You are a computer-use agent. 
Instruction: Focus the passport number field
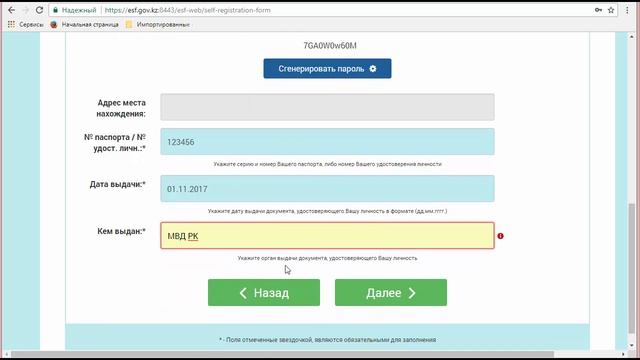[x=327, y=142]
